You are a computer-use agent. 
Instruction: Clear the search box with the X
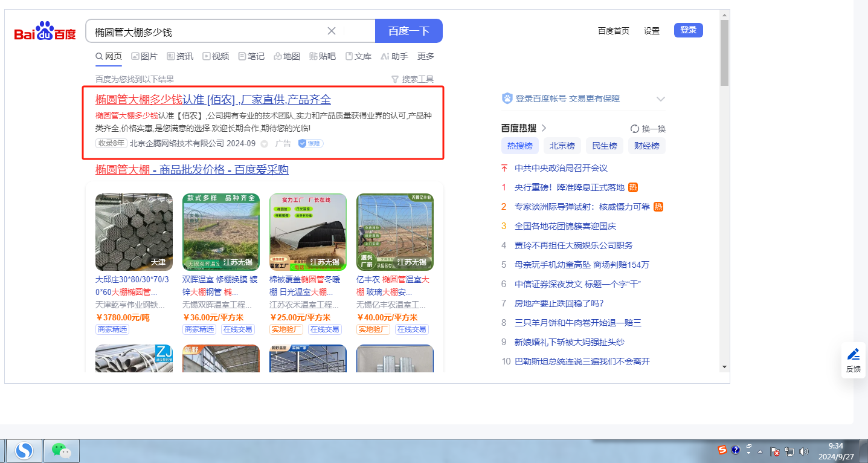(x=332, y=31)
